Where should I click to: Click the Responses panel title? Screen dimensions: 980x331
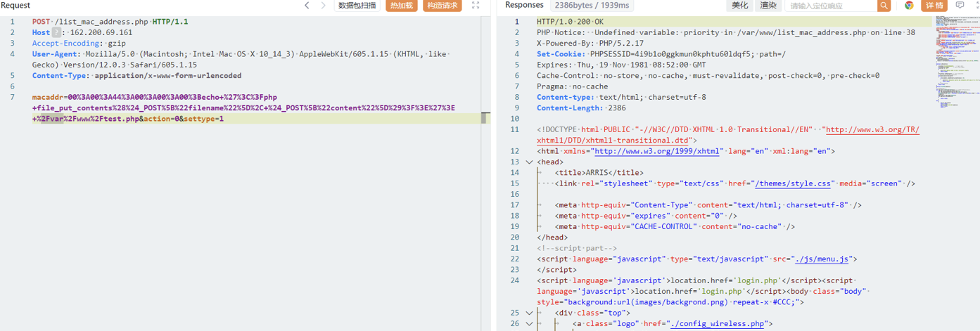[524, 6]
